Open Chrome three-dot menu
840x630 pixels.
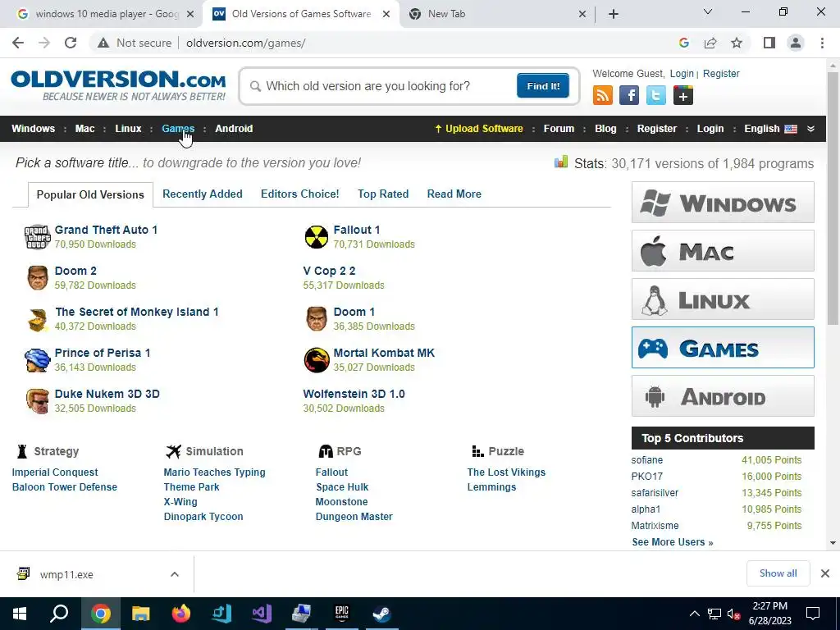click(x=822, y=43)
